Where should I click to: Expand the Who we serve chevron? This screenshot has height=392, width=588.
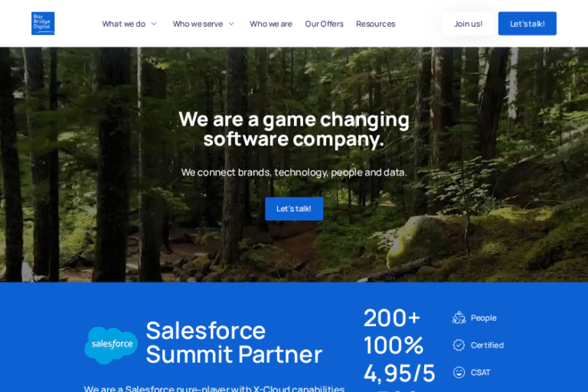(231, 24)
